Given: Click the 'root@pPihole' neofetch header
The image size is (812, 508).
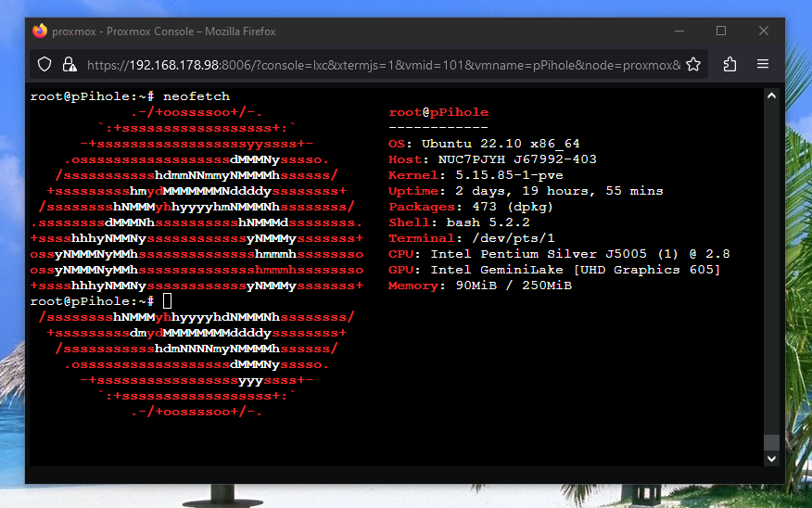Looking at the screenshot, I should coord(438,112).
